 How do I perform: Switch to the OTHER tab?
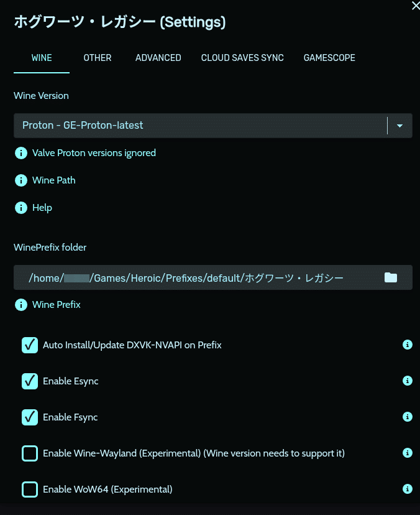pyautogui.click(x=97, y=58)
